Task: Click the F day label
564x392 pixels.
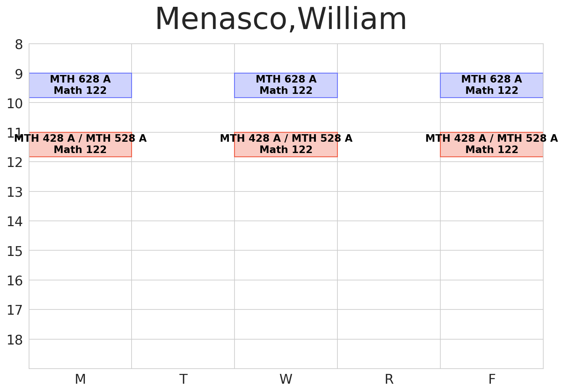Action: [492, 379]
